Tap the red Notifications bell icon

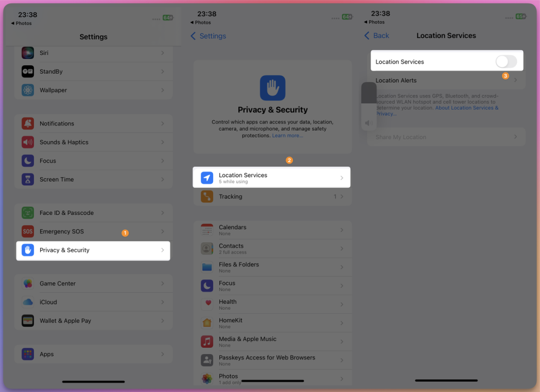click(x=28, y=124)
